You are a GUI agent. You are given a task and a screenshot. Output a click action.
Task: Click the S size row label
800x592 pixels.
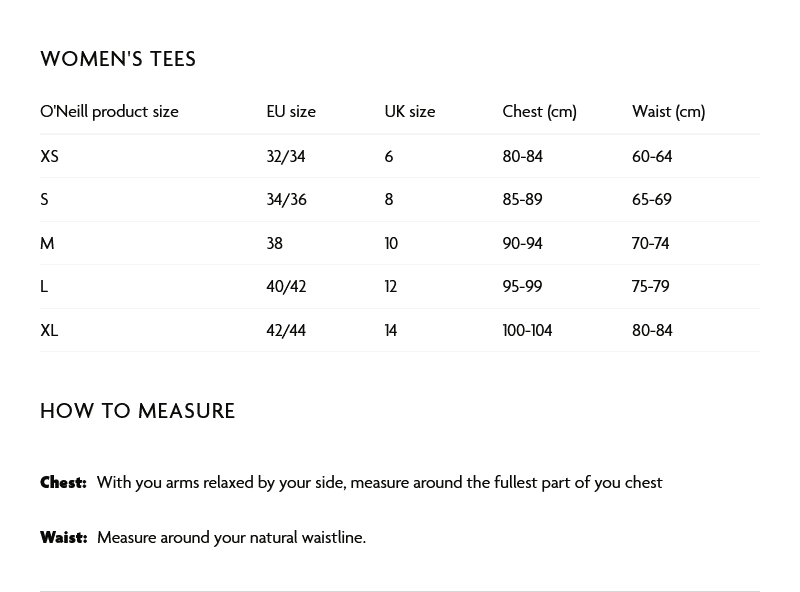44,200
